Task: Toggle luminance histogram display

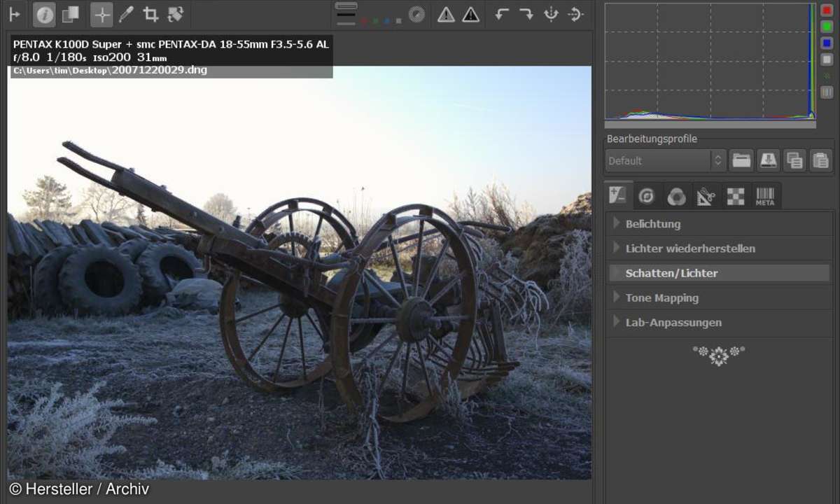Action: [827, 59]
